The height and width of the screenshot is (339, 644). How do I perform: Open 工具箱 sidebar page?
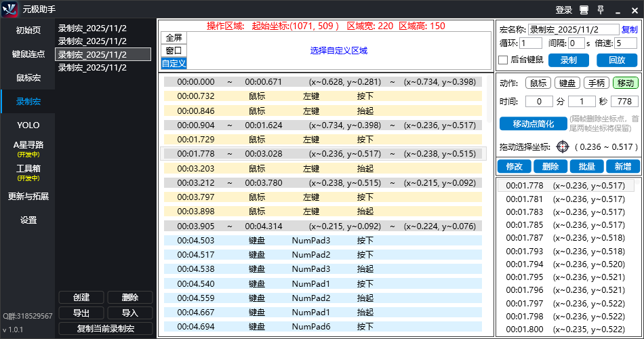pyautogui.click(x=28, y=173)
